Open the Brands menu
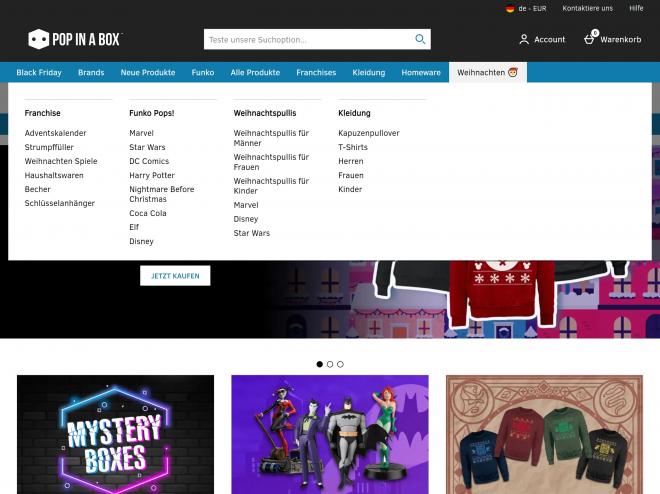Viewport: 660px width, 494px height. coord(91,72)
